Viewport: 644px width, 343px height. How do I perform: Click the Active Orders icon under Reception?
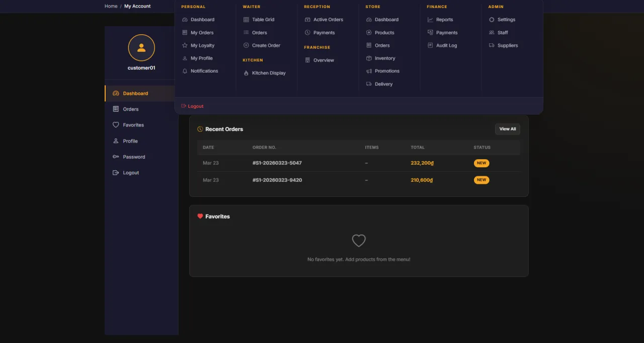click(307, 20)
